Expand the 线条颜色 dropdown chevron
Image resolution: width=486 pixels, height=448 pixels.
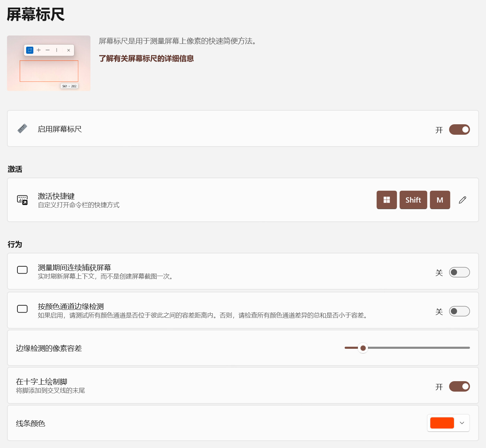tap(462, 423)
